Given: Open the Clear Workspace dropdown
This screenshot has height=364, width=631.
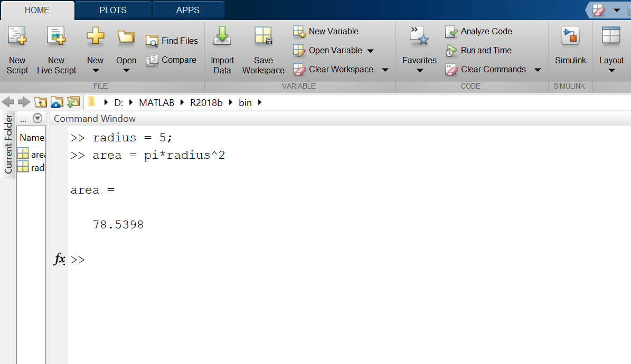Looking at the screenshot, I should 385,69.
